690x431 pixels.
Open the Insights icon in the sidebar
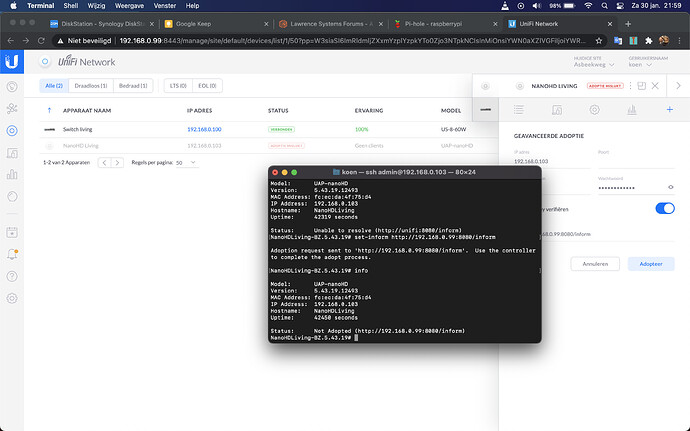coord(12,196)
